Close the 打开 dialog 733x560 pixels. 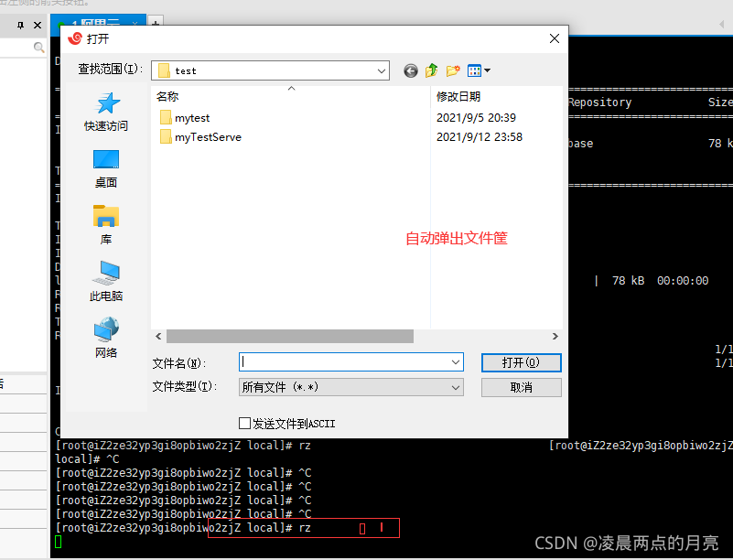click(x=555, y=38)
